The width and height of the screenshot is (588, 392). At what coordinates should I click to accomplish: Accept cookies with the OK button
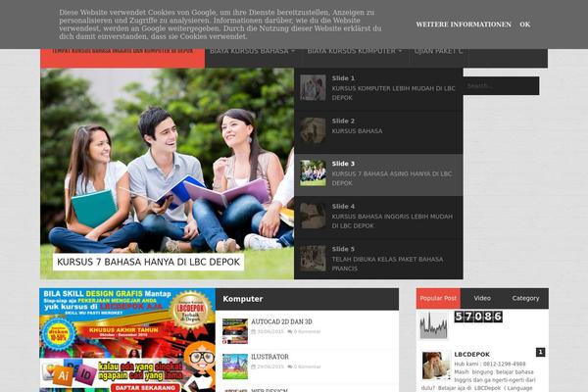tap(524, 24)
